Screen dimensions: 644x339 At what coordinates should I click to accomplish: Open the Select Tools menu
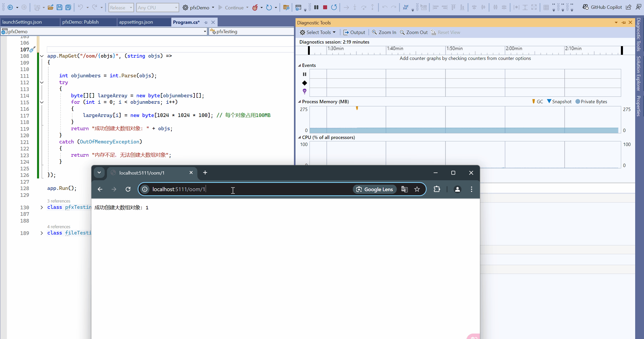point(318,32)
